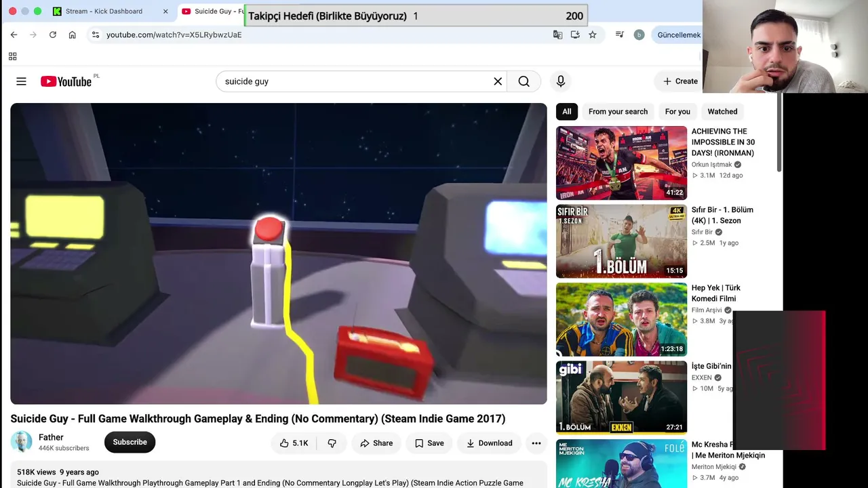868x488 pixels.
Task: Open the Hep Yek | Türk Komedi Filmi title
Action: 716,293
